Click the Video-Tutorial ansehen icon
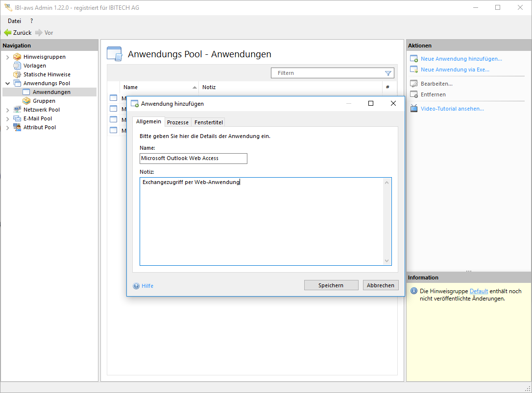 point(414,109)
